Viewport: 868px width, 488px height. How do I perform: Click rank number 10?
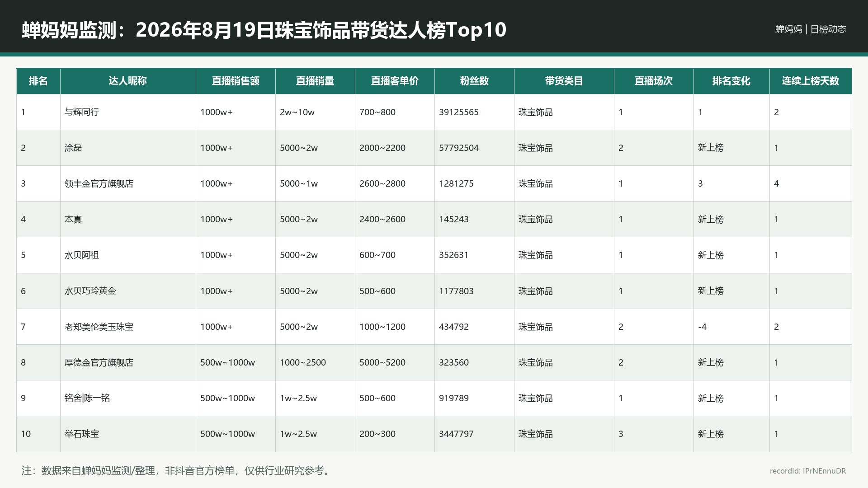26,434
